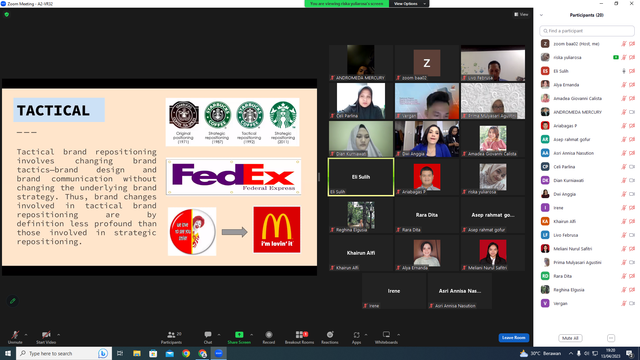The width and height of the screenshot is (640, 360).
Task: Open the notification center icon
Action: point(629,353)
